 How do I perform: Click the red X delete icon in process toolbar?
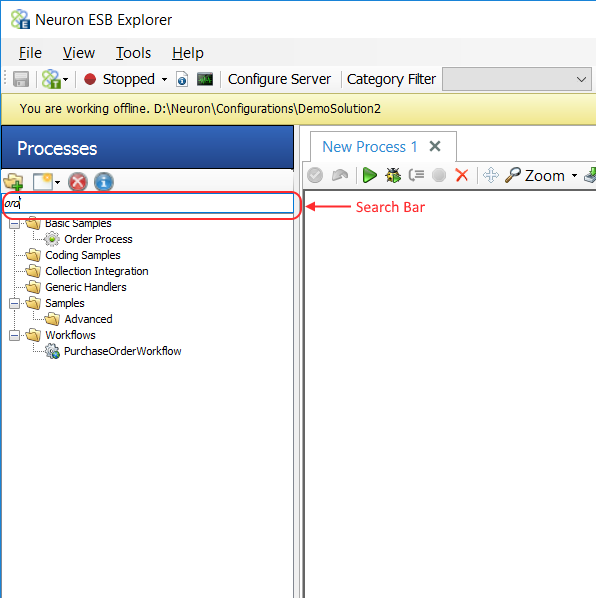click(462, 175)
